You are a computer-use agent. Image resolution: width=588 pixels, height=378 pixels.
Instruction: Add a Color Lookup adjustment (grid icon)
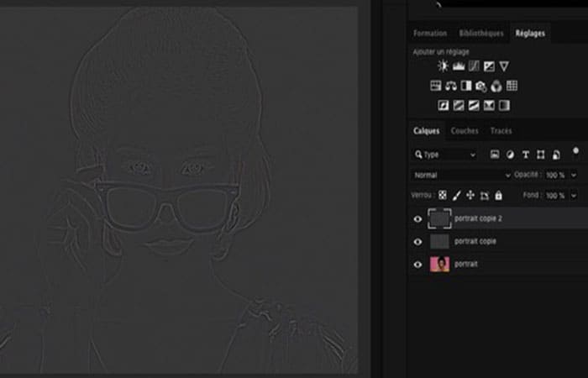point(512,86)
